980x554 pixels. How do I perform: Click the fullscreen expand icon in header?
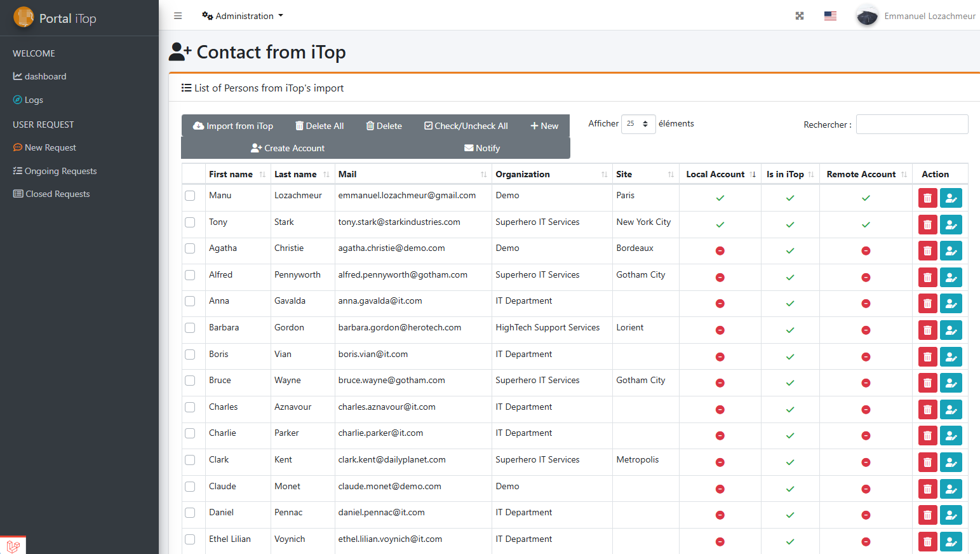pos(800,16)
